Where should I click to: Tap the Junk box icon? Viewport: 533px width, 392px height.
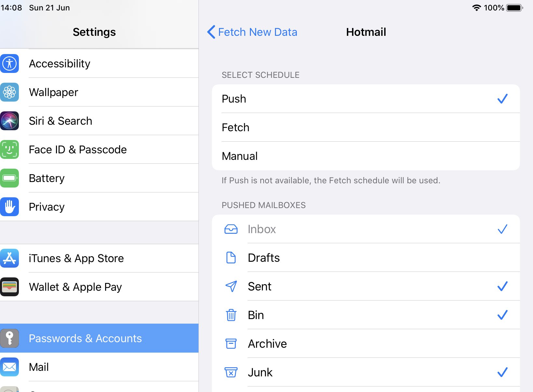click(231, 372)
